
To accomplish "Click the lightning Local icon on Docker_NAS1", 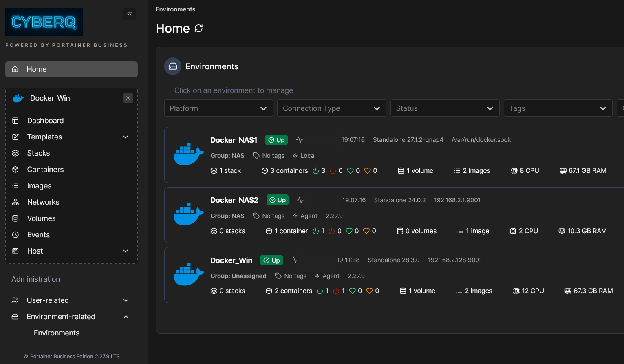I will (295, 156).
